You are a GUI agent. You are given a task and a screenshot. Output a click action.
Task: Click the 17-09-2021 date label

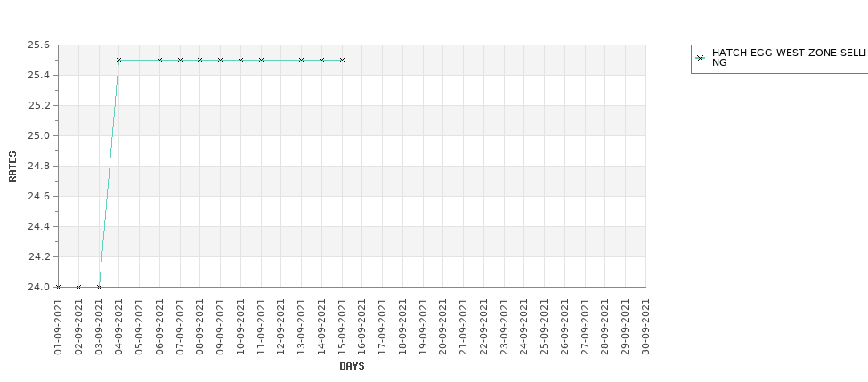pyautogui.click(x=383, y=327)
